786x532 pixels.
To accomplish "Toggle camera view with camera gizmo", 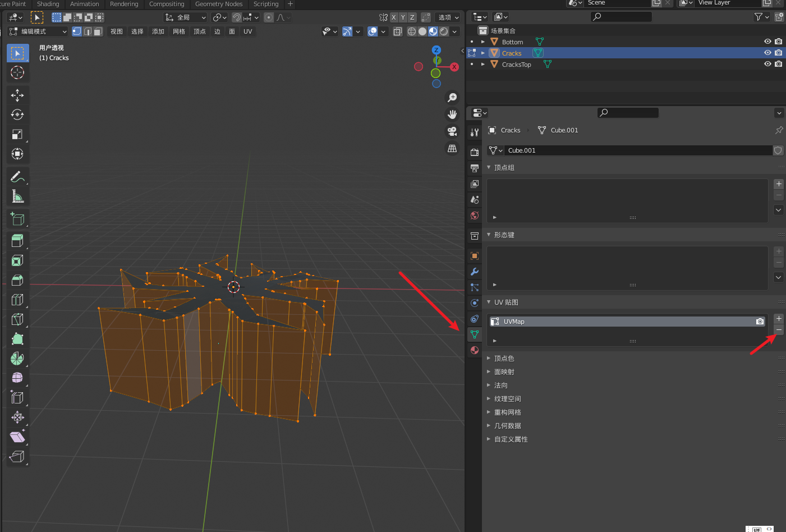I will (452, 131).
